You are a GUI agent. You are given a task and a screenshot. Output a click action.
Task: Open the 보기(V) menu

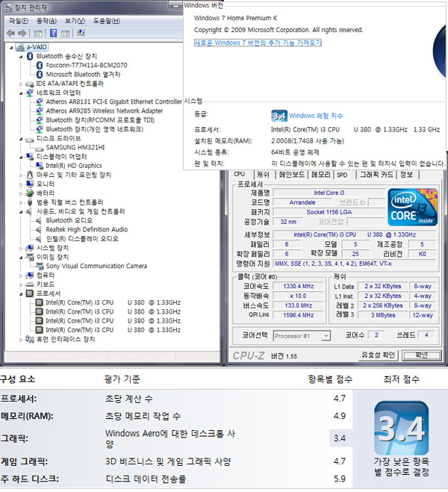[x=75, y=21]
